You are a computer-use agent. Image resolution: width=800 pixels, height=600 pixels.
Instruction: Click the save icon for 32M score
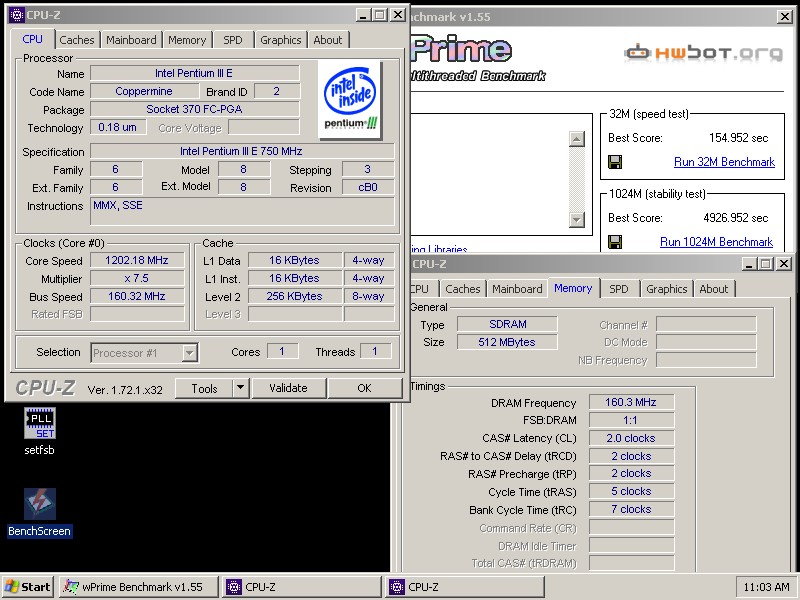[x=615, y=162]
